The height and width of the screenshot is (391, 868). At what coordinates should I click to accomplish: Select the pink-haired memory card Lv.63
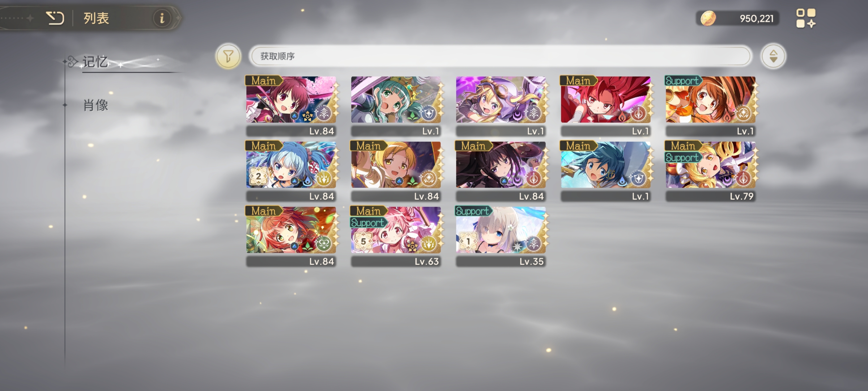click(x=396, y=237)
